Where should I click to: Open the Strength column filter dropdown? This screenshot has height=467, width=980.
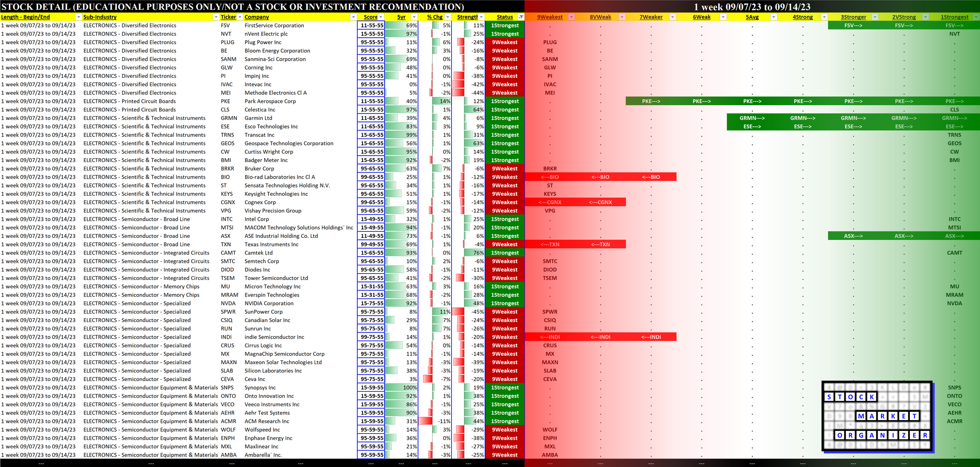[x=481, y=17]
